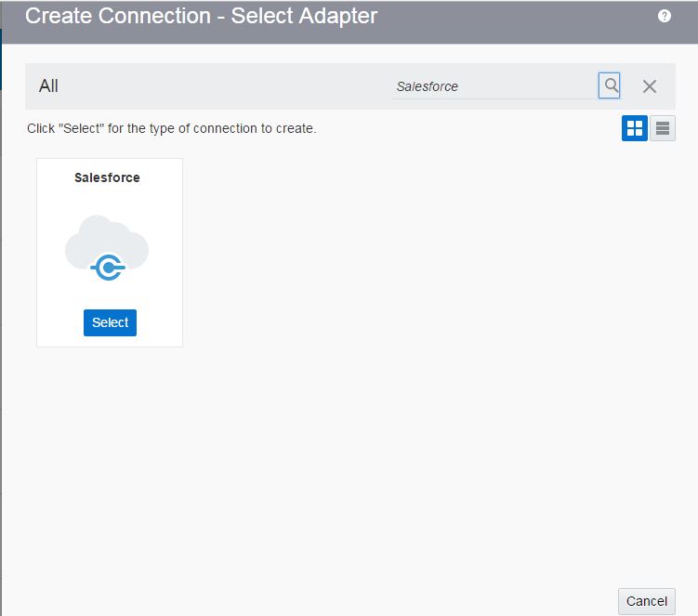Click the 'Click "Select" for the type' instruction text
The height and width of the screenshot is (616, 698).
(171, 128)
